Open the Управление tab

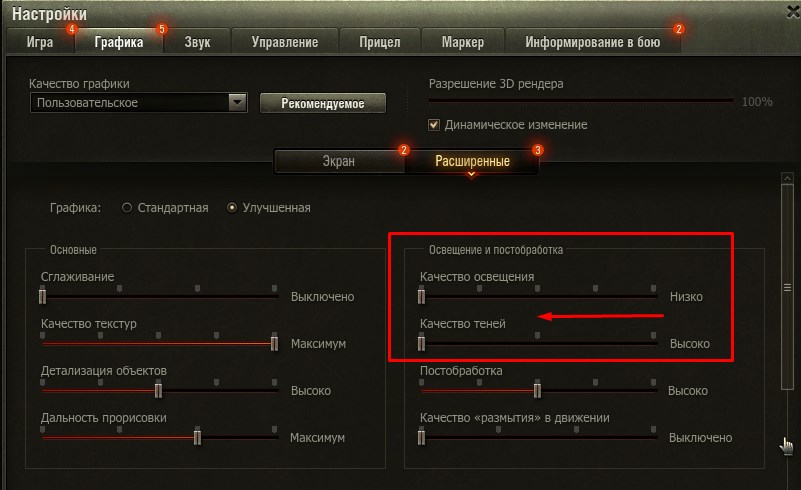[285, 42]
